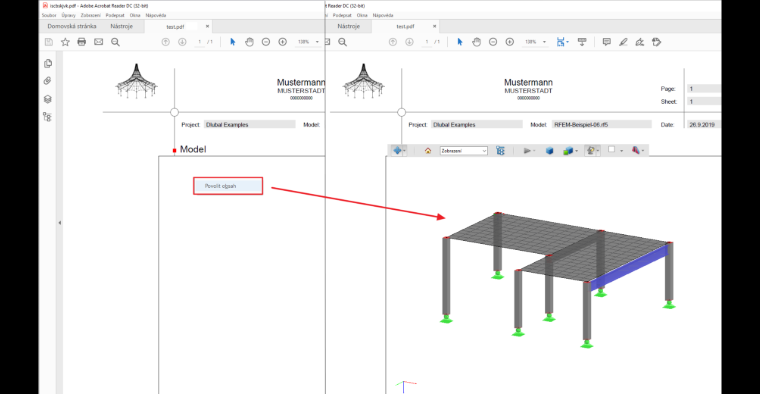The width and height of the screenshot is (760, 394).
Task: Choose the hand pan tool in left window
Action: (x=249, y=42)
